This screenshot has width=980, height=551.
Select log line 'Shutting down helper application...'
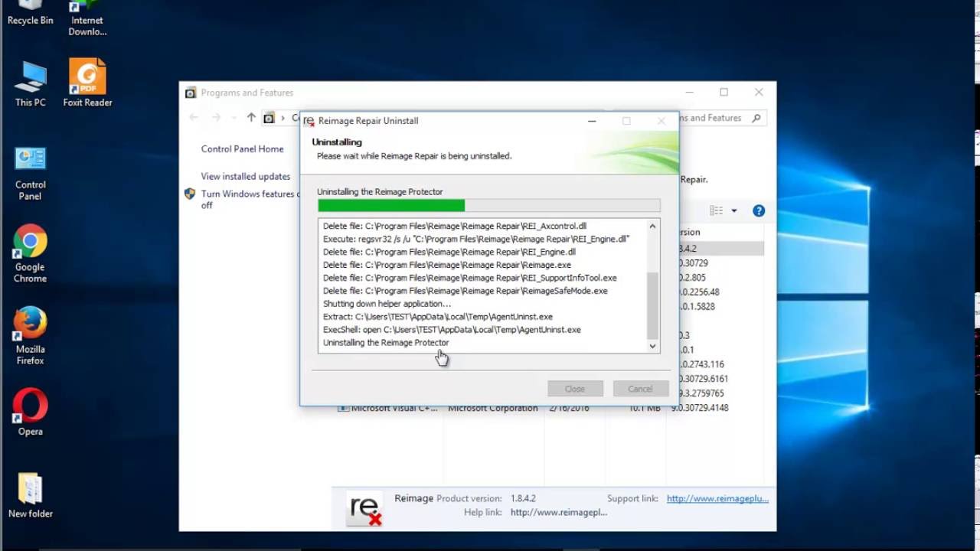coord(387,304)
